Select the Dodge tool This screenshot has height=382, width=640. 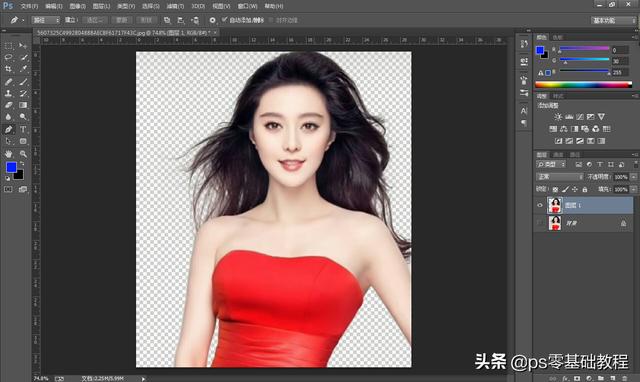pos(23,117)
